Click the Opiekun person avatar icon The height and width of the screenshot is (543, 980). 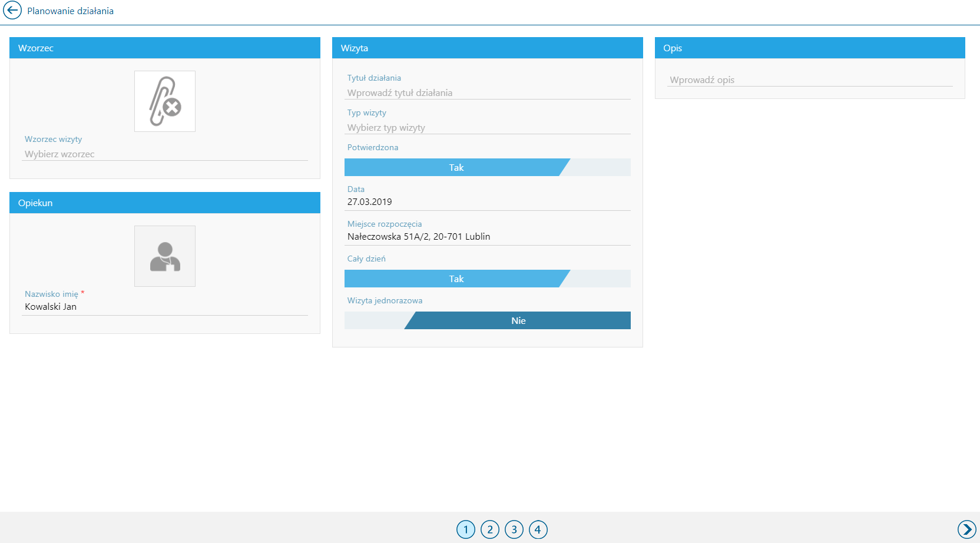click(165, 256)
